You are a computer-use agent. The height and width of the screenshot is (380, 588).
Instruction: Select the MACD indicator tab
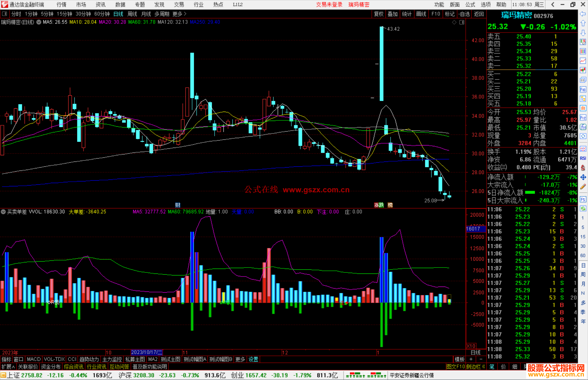(33, 359)
